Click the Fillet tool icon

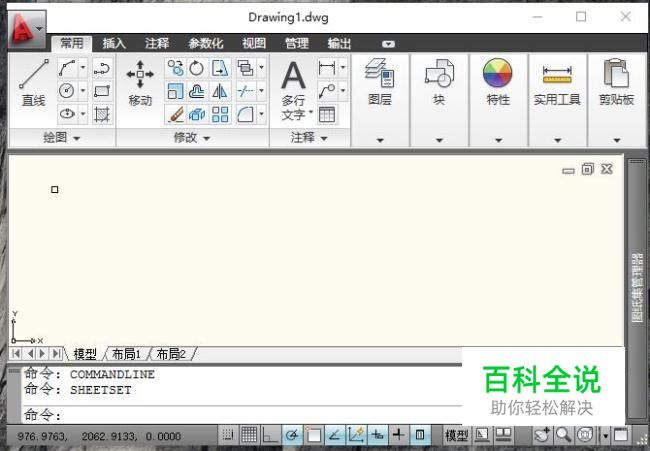point(245,114)
